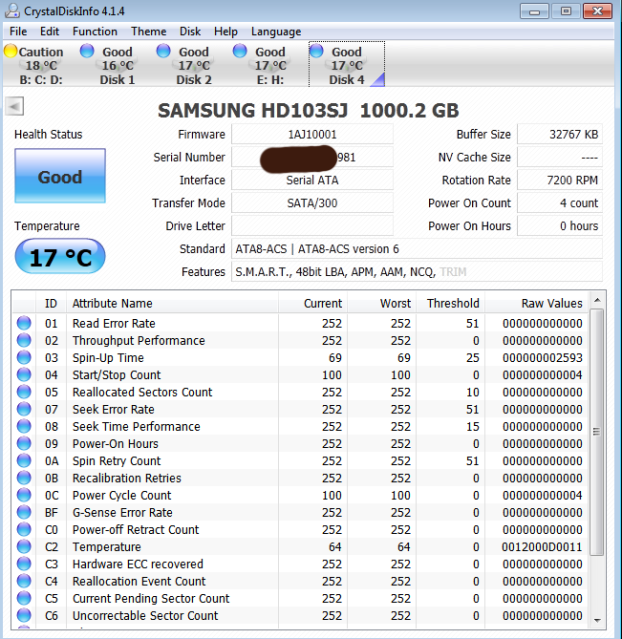Click the CrystalDiskInfo title bar icon

pyautogui.click(x=11, y=11)
